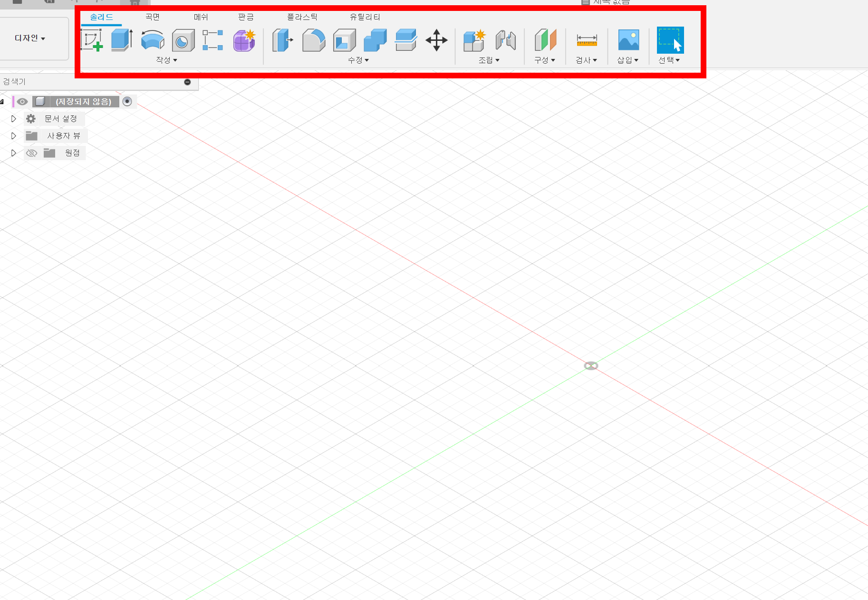
Task: Select the Shell tool
Action: pos(345,40)
